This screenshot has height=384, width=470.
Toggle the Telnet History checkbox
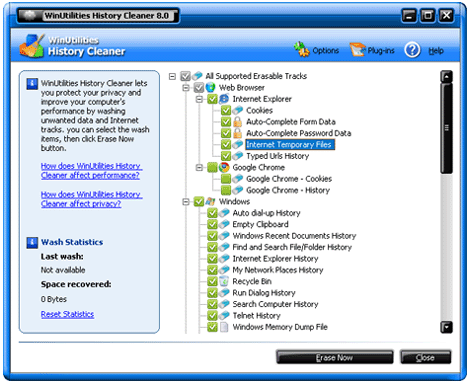coord(212,315)
